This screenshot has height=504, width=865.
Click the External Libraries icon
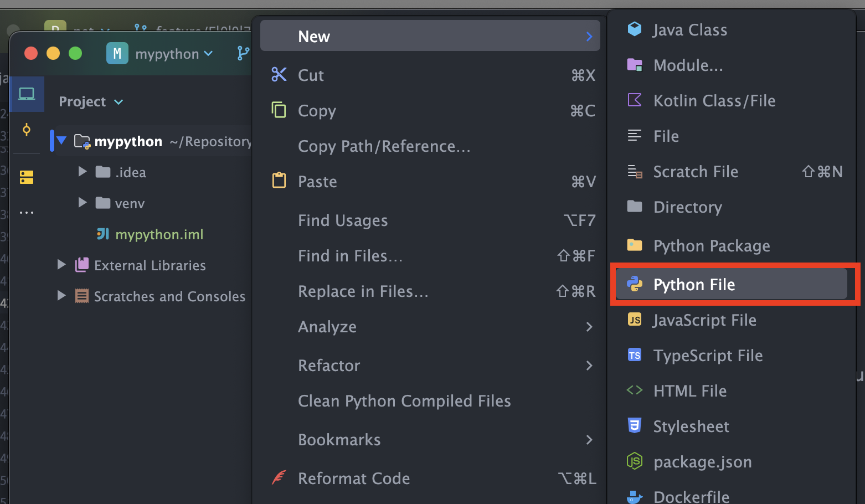[82, 265]
